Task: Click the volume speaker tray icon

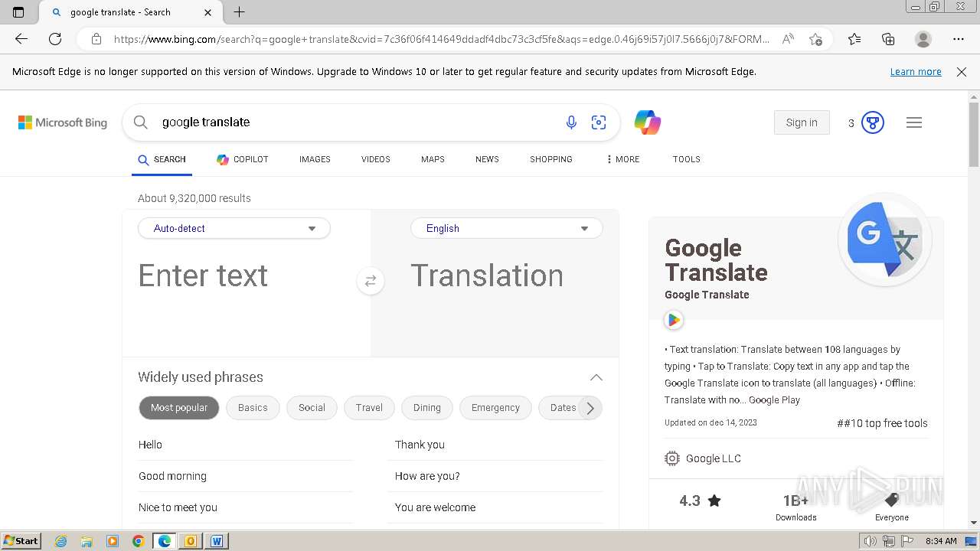Action: pyautogui.click(x=870, y=541)
